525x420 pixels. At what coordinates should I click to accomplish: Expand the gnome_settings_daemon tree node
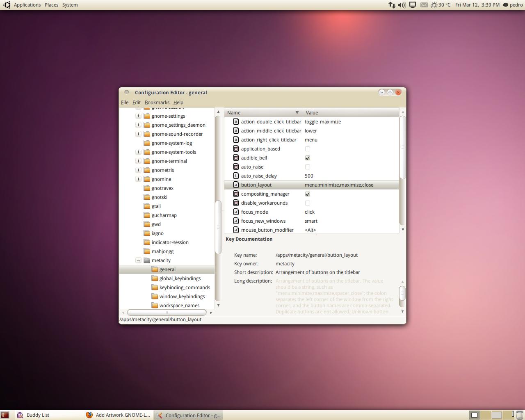pos(138,125)
